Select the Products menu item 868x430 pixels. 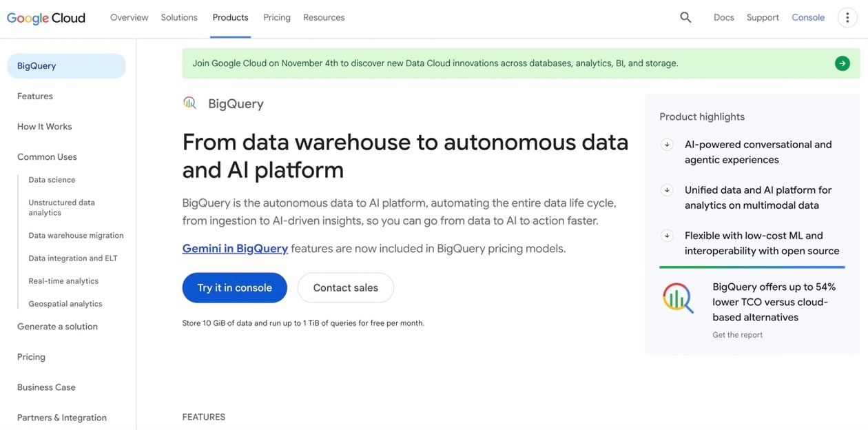pos(230,17)
